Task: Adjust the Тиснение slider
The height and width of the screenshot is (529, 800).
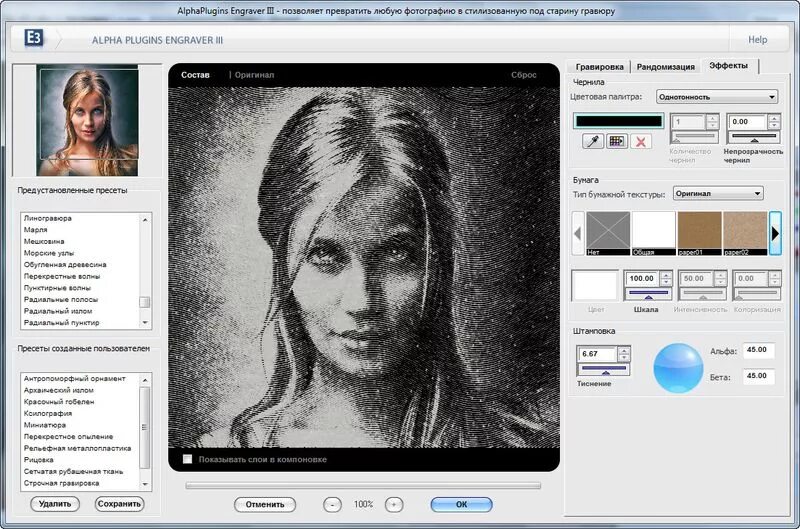Action: tap(604, 369)
